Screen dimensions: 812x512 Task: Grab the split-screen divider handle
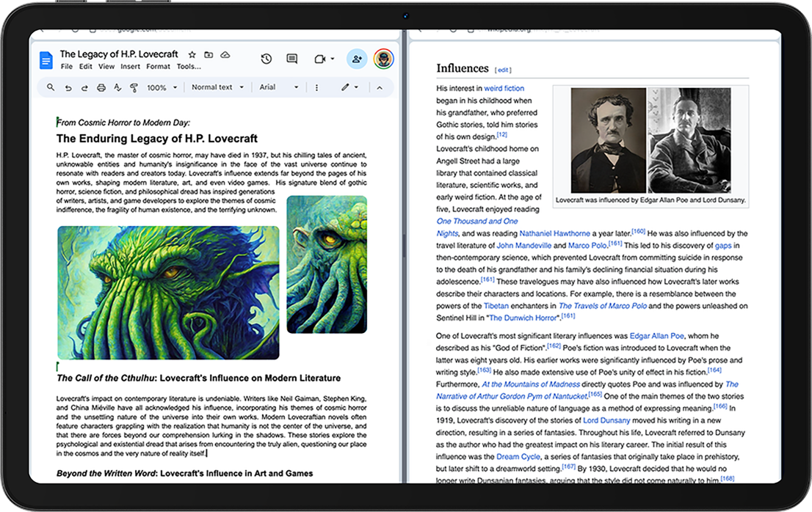[405, 246]
